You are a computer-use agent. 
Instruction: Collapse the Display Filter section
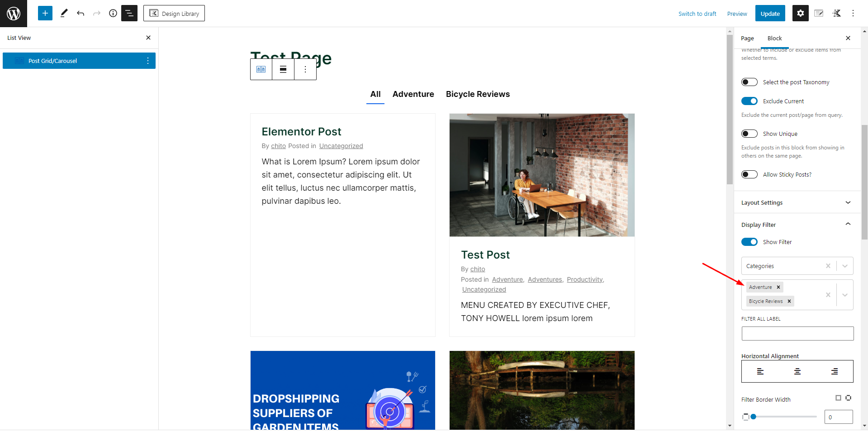click(x=797, y=225)
